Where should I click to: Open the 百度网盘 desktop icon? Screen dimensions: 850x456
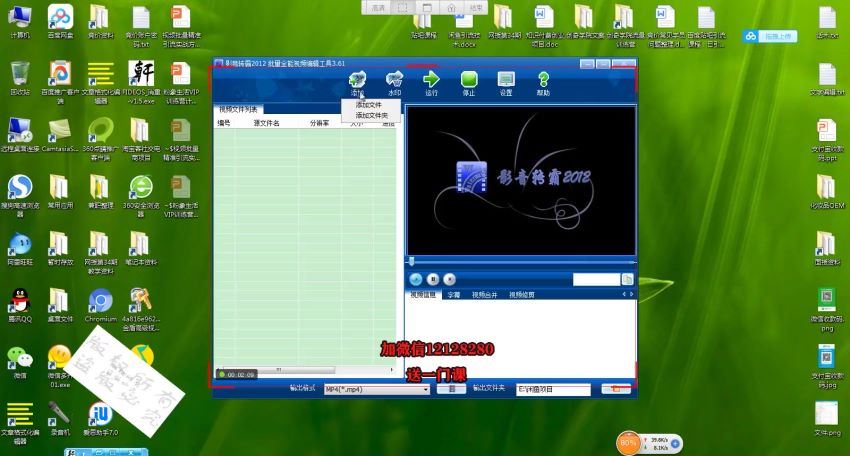60,22
